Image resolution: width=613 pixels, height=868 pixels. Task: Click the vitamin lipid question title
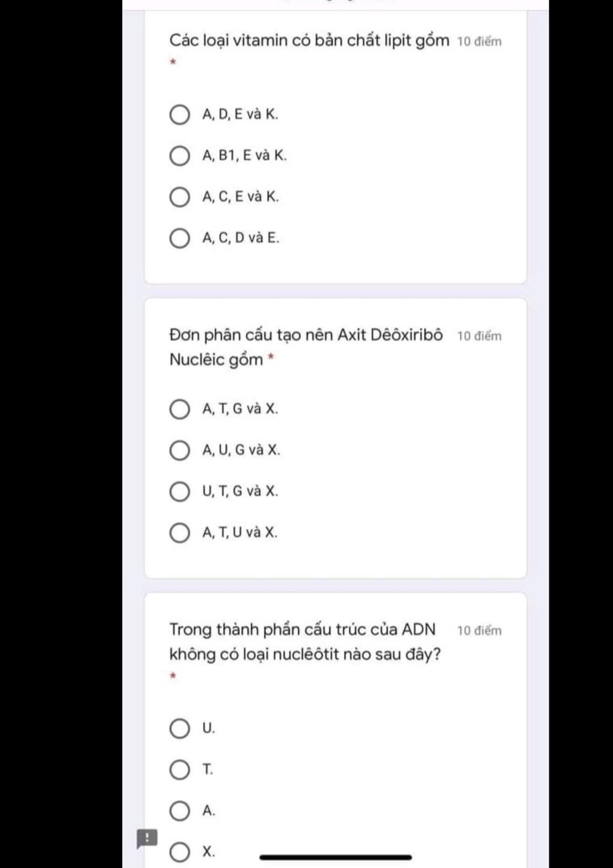pyautogui.click(x=309, y=41)
